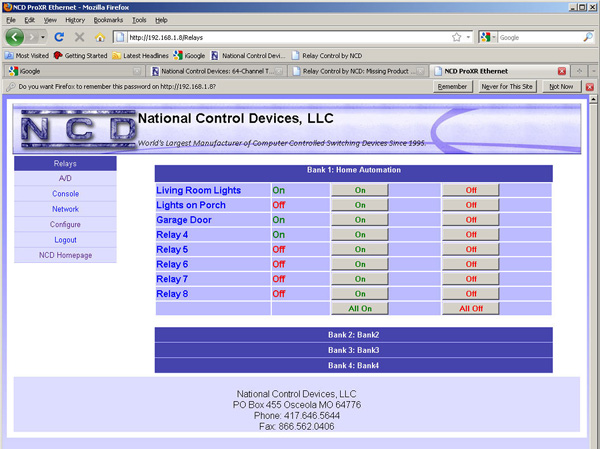Click Remember to save the password
This screenshot has height=449, width=600.
[x=453, y=87]
